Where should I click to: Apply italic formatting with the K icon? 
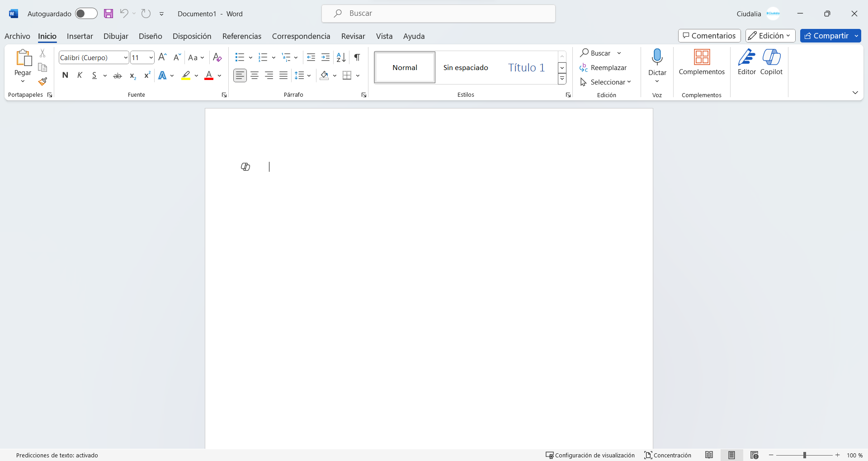click(80, 75)
